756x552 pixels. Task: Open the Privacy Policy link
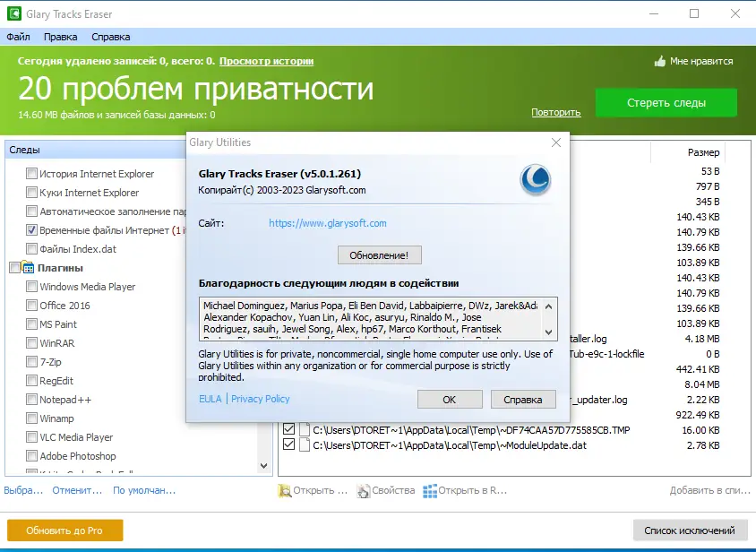(261, 399)
